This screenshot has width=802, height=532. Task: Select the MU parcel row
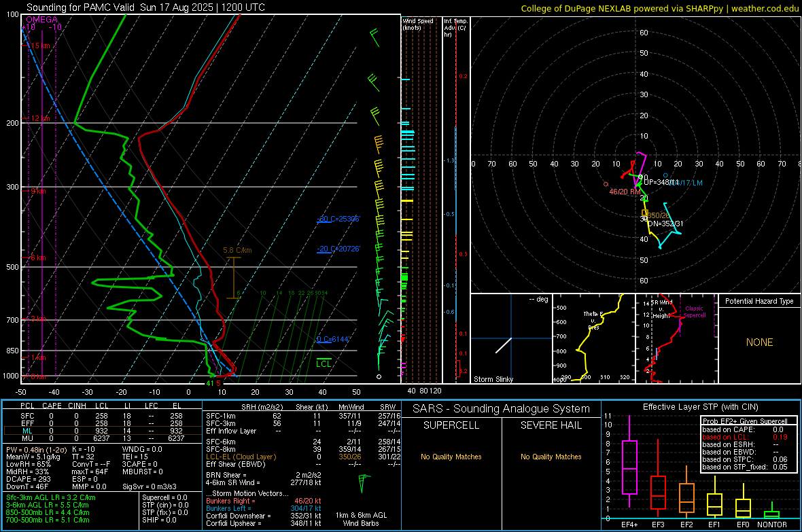coord(103,438)
